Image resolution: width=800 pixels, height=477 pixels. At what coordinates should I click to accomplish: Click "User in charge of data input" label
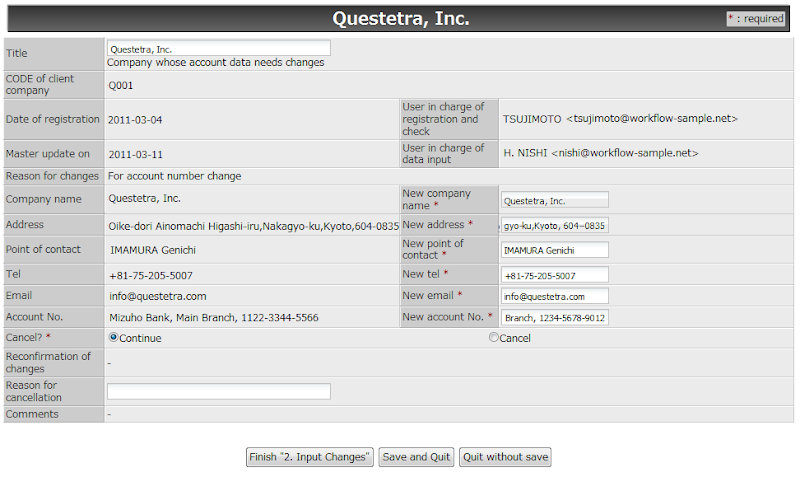coord(443,154)
